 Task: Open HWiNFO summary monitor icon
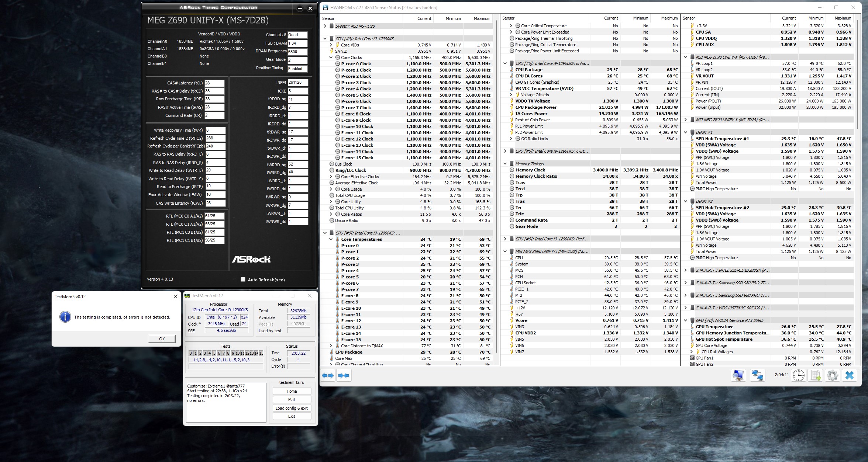coord(738,375)
